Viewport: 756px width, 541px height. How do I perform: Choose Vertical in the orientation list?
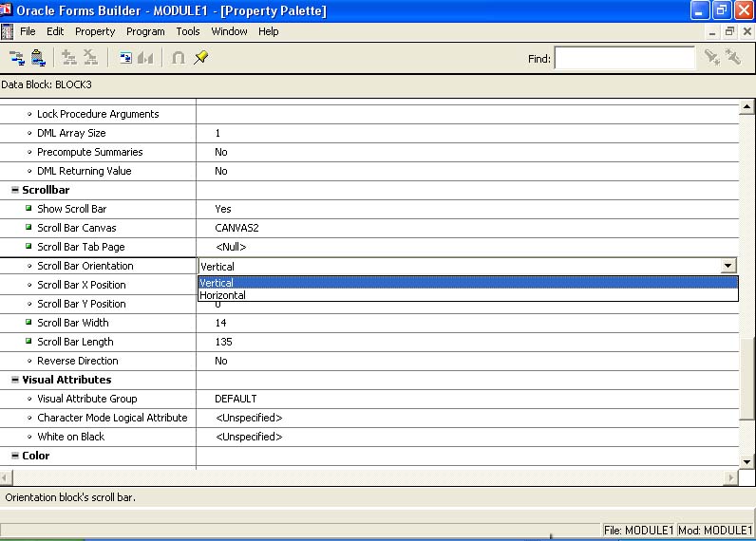(x=217, y=283)
